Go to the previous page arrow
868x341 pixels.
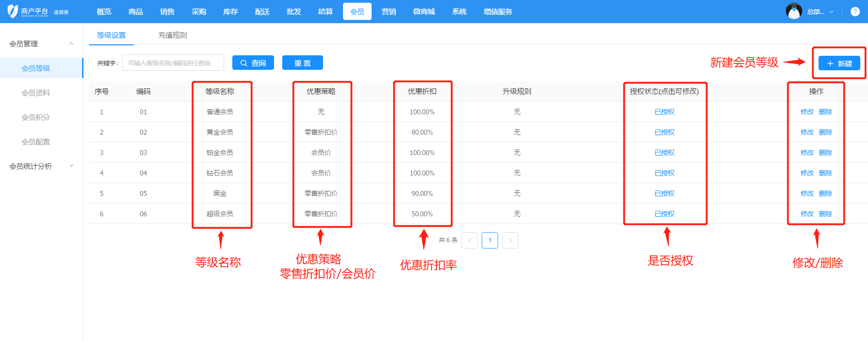470,240
